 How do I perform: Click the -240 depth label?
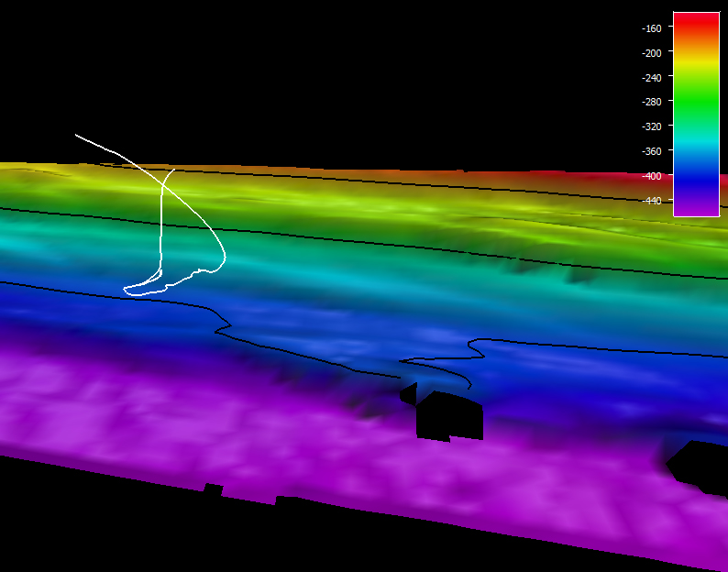(651, 78)
